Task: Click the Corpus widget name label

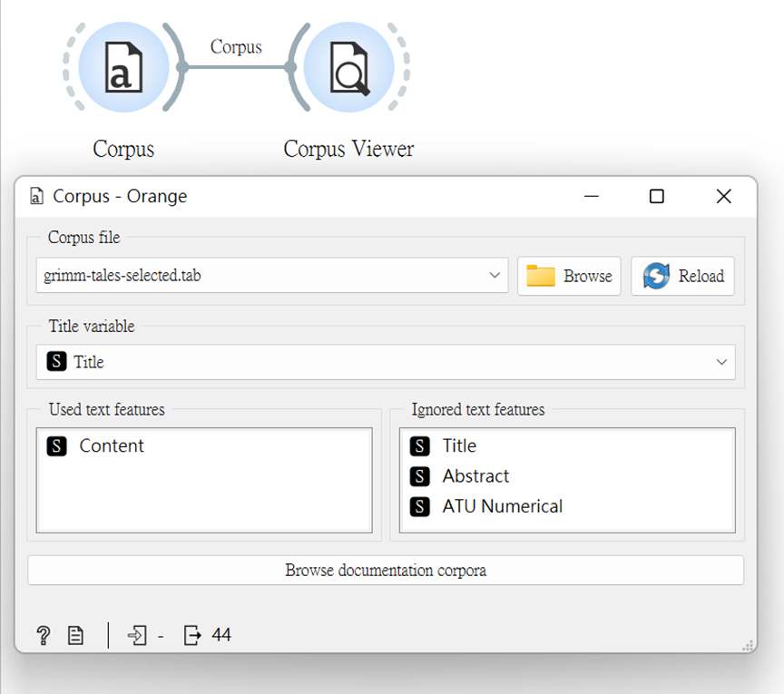Action: coord(123,149)
